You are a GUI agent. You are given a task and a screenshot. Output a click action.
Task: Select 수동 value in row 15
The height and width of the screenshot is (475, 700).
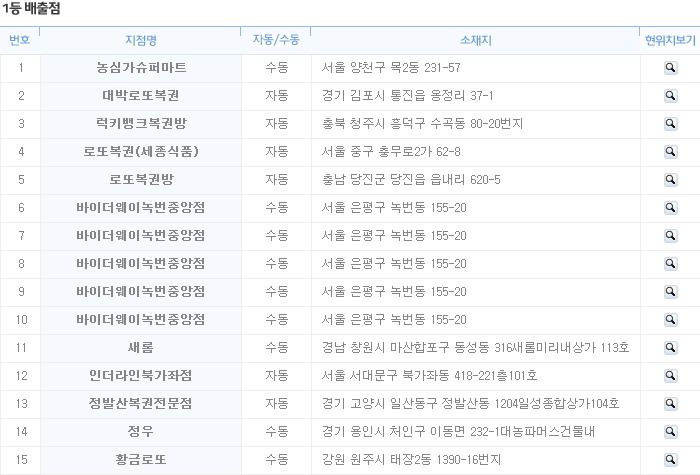coord(277,459)
